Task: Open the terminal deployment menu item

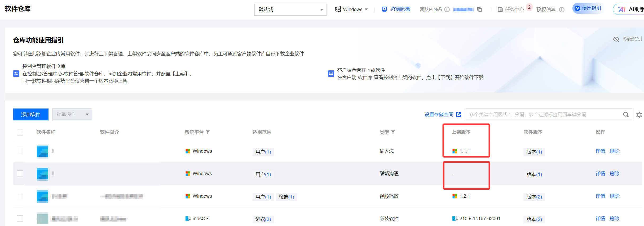Action: pyautogui.click(x=396, y=9)
